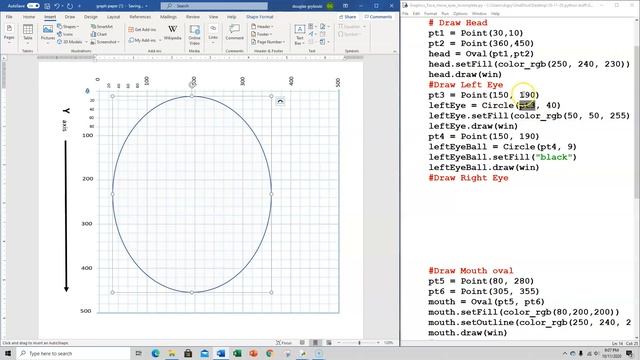The width and height of the screenshot is (640, 360).
Task: Open the Review ribbon tab
Action: 193,17
